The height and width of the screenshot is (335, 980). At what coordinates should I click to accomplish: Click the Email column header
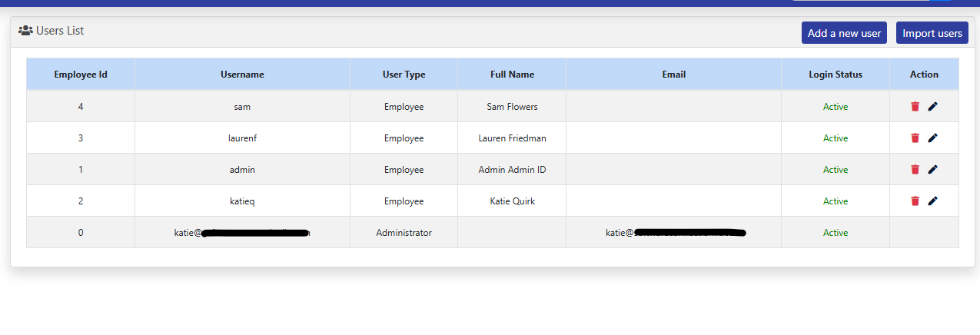click(673, 75)
